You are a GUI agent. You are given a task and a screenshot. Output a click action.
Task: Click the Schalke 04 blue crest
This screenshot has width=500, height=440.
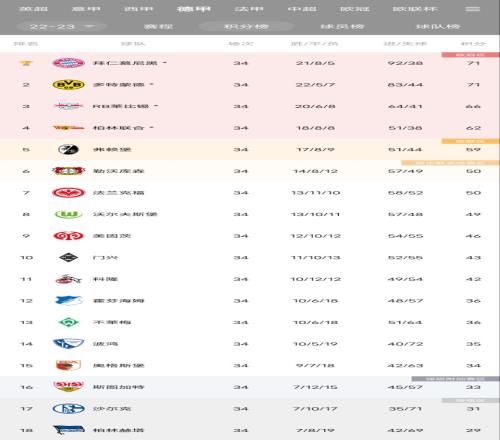pos(68,409)
